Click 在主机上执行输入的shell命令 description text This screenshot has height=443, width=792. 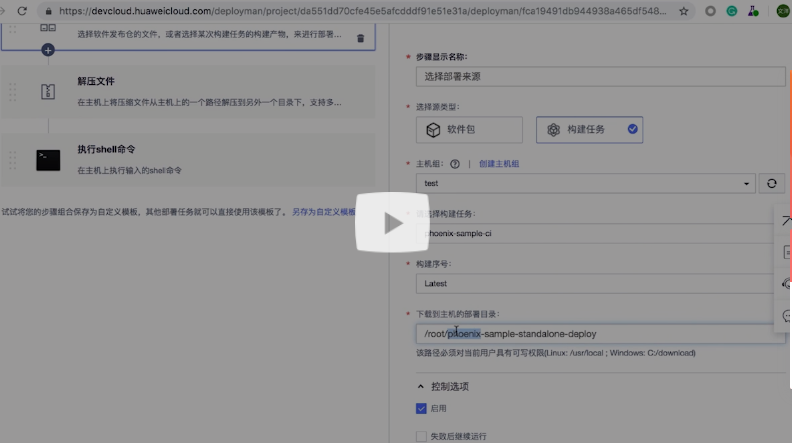click(129, 170)
